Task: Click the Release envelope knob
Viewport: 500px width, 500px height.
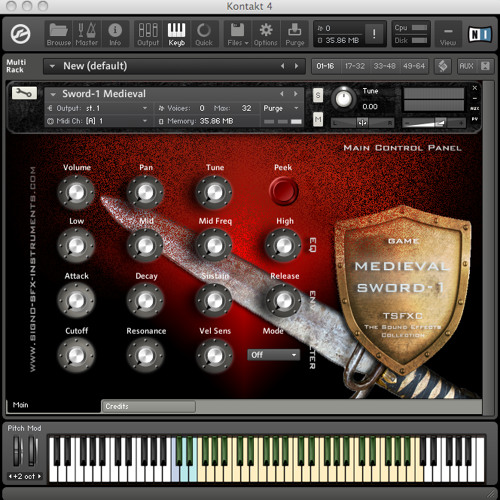Action: [x=284, y=300]
